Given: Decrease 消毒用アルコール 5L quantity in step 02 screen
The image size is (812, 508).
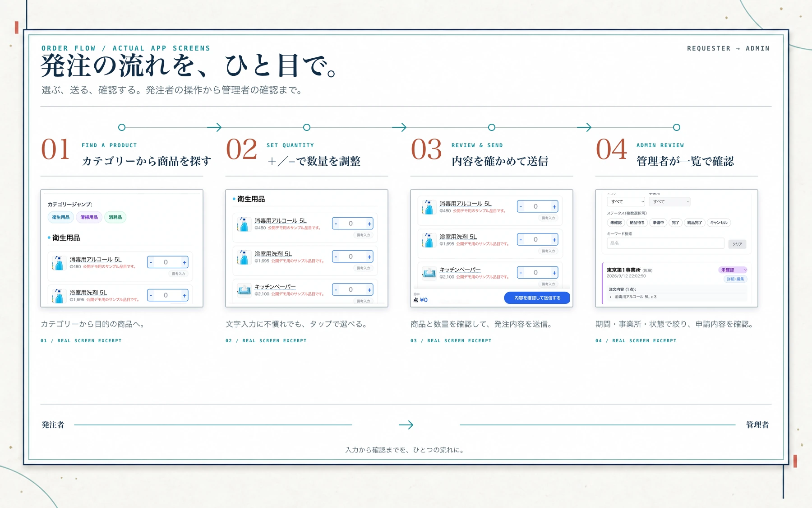Looking at the screenshot, I should pyautogui.click(x=336, y=224).
